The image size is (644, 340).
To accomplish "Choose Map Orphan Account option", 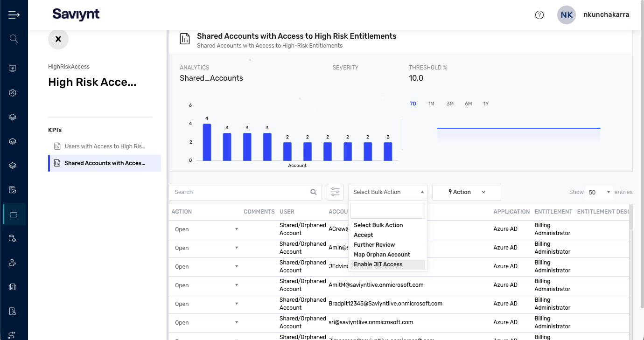I will point(382,255).
